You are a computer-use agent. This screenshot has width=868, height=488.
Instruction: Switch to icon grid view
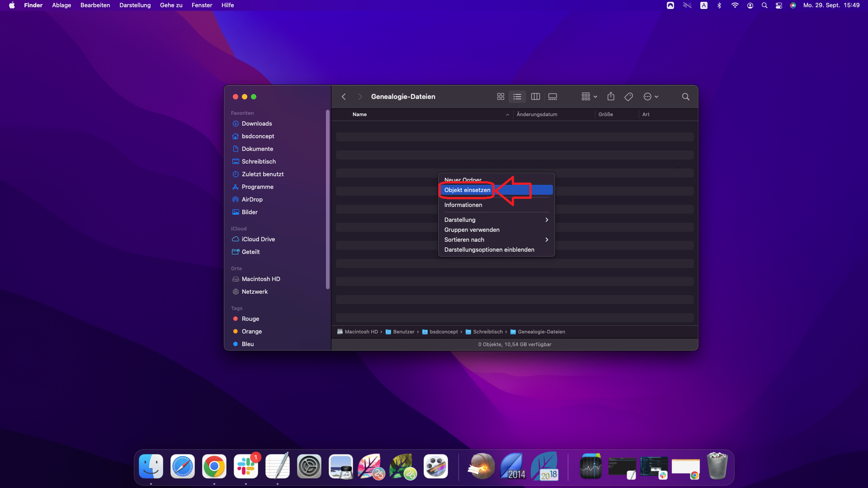[x=500, y=97]
